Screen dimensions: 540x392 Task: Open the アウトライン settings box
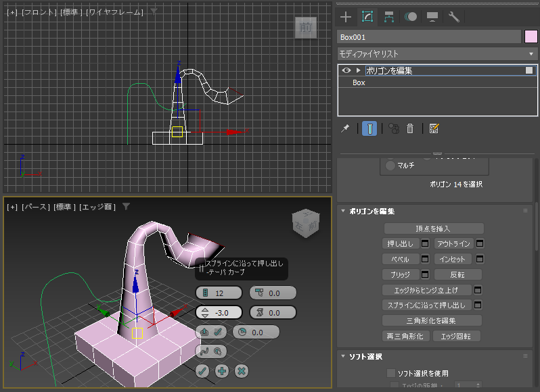pyautogui.click(x=480, y=244)
